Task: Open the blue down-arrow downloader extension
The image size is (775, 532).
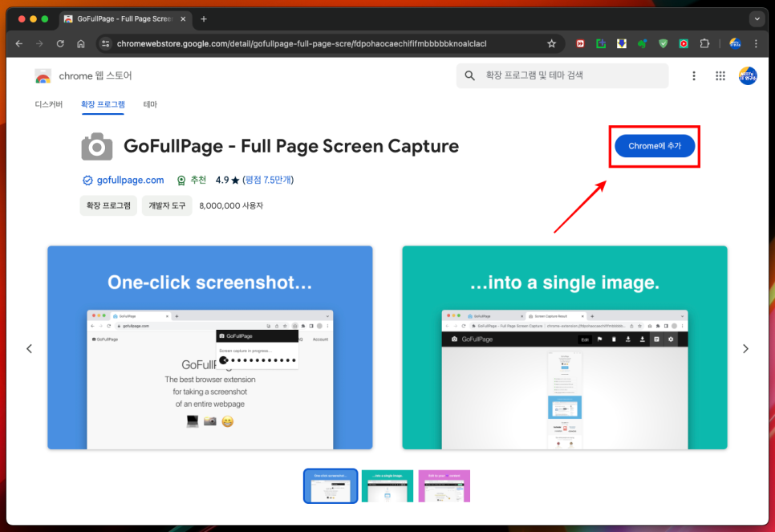Action: [x=622, y=43]
